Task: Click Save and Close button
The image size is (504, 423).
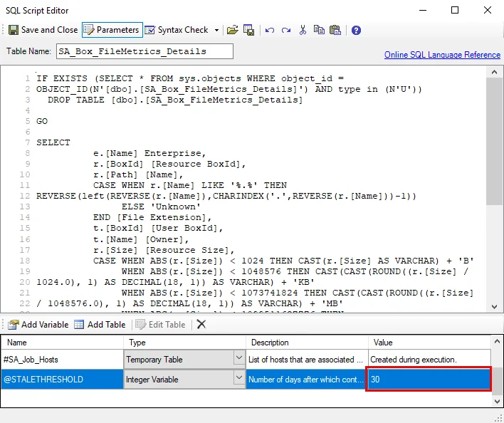Action: point(43,30)
